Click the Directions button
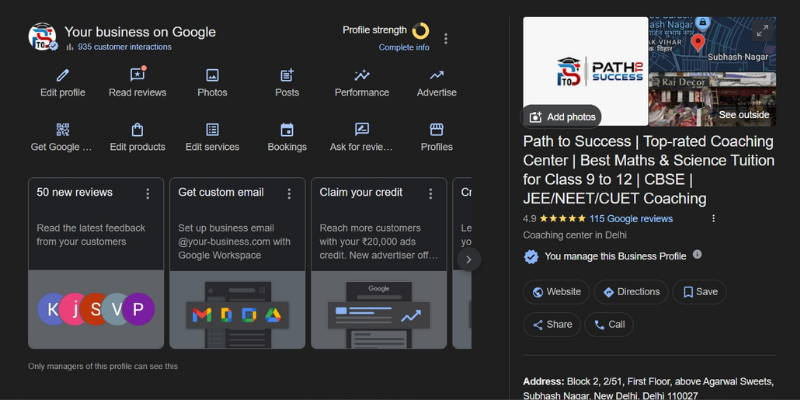Viewport: 800px width, 400px height. [x=632, y=292]
